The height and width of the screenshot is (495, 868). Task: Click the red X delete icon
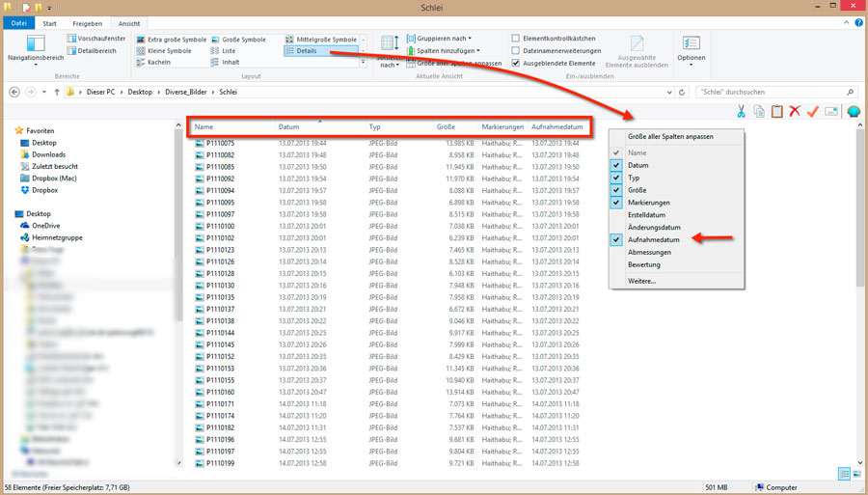click(x=795, y=112)
